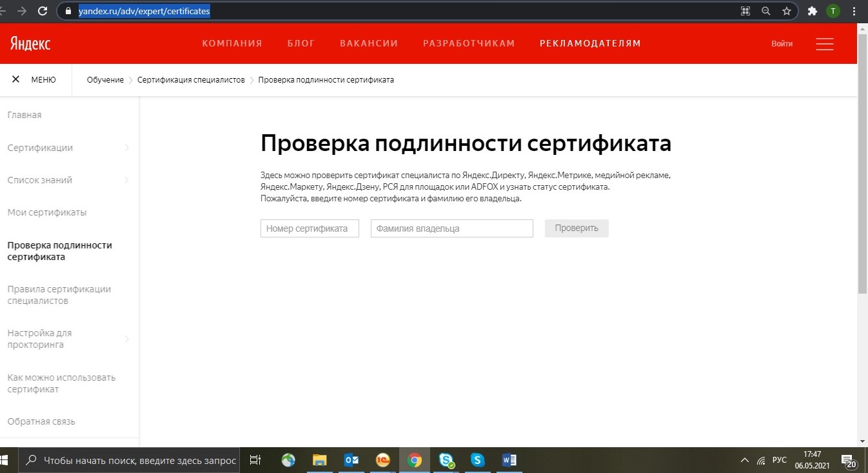Open second Skype icon on taskbar
Screen dimensions: 868x473
click(477, 460)
